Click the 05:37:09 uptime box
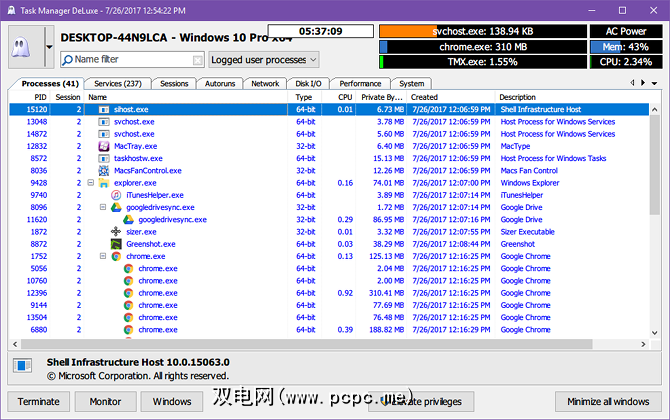Screen dimensions: 670x420 pyautogui.click(x=320, y=31)
